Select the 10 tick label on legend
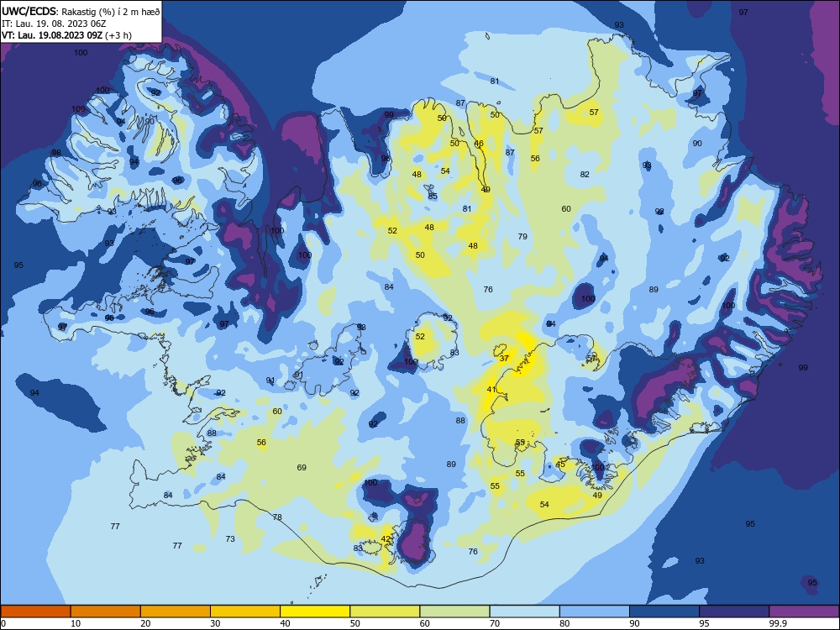840x630 pixels. pos(76,623)
